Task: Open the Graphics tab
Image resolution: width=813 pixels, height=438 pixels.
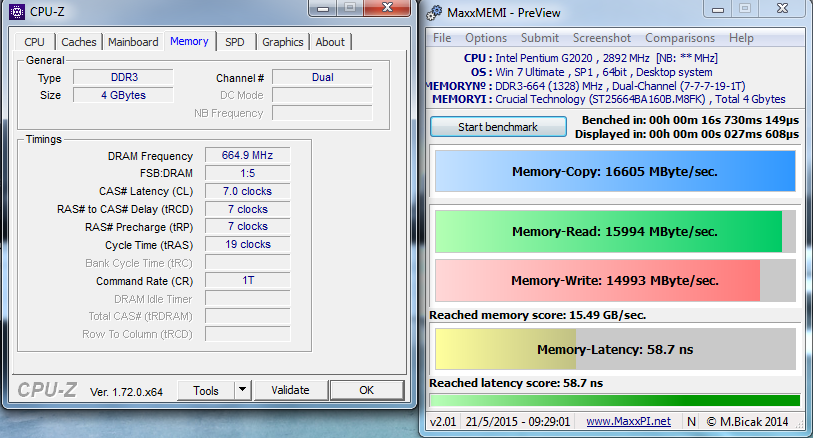Action: coord(283,42)
